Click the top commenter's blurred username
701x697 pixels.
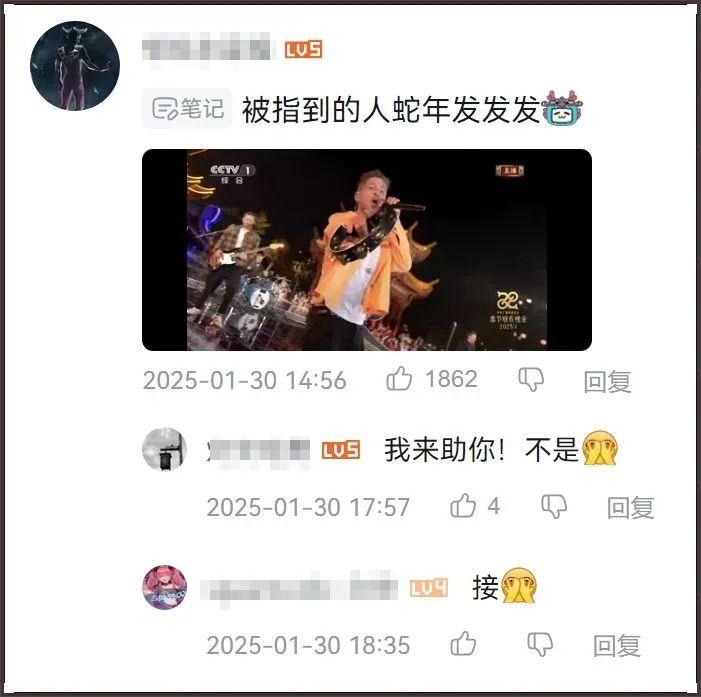point(206,48)
